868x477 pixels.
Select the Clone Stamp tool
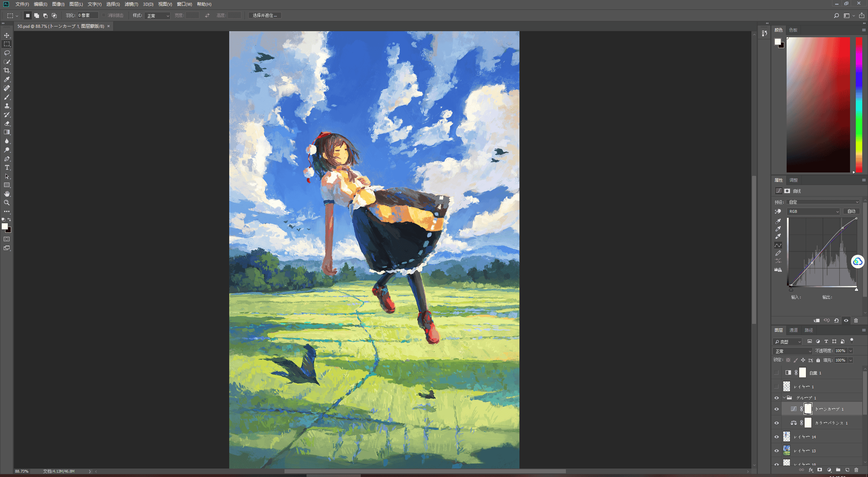[7, 106]
